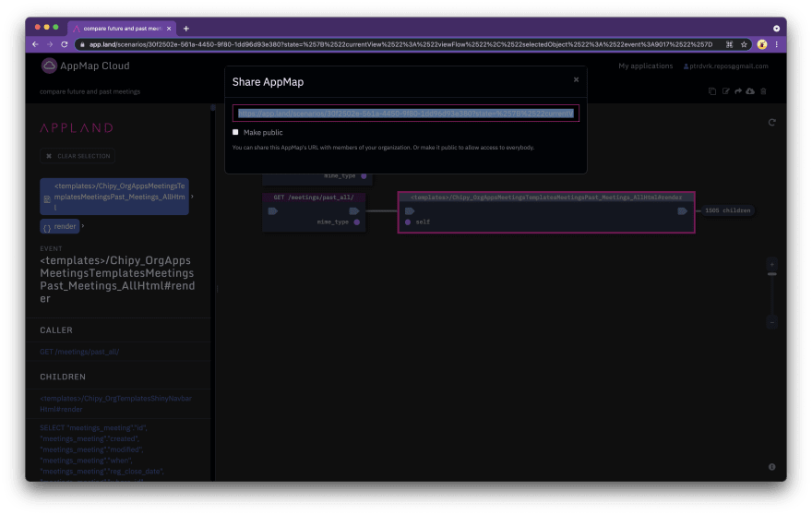Click the delete trash icon

[763, 91]
